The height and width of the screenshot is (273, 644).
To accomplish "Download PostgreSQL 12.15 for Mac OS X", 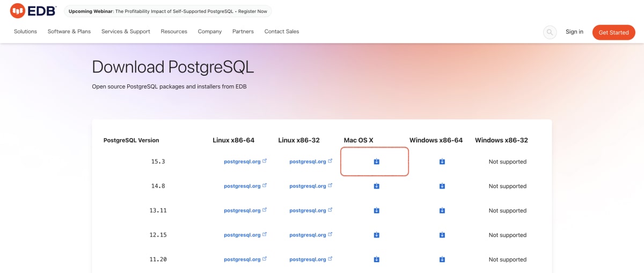I will click(376, 235).
